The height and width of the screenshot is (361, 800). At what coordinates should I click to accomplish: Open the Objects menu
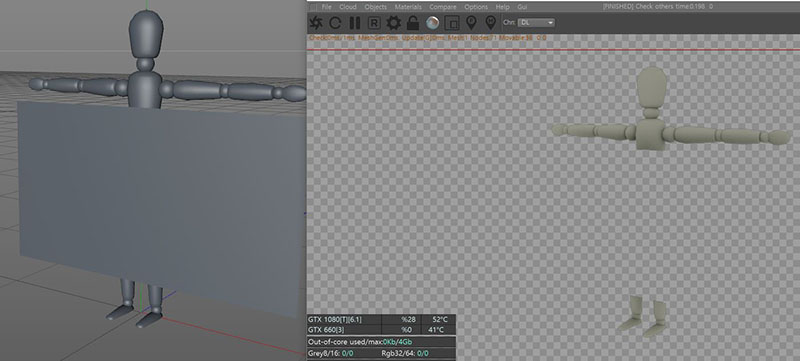(x=376, y=7)
